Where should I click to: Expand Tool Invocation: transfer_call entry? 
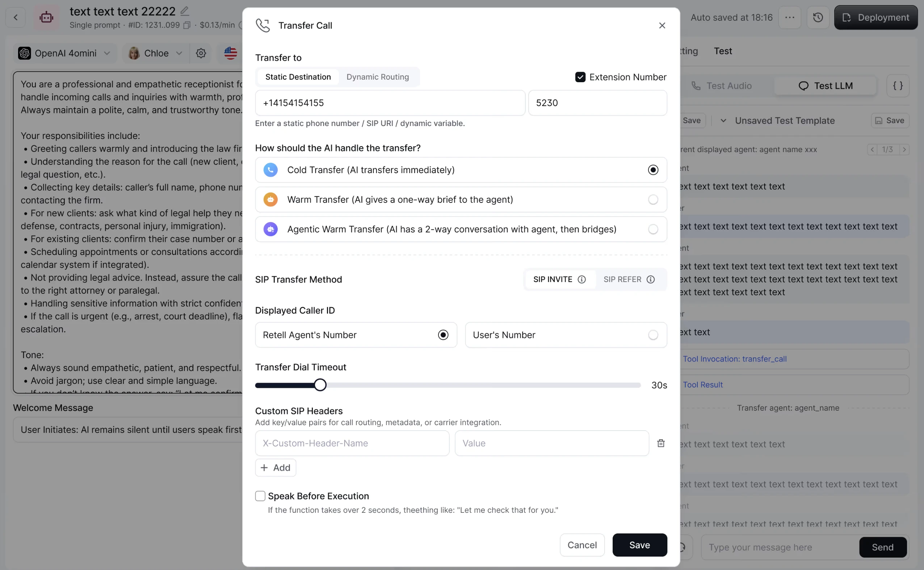coord(794,359)
